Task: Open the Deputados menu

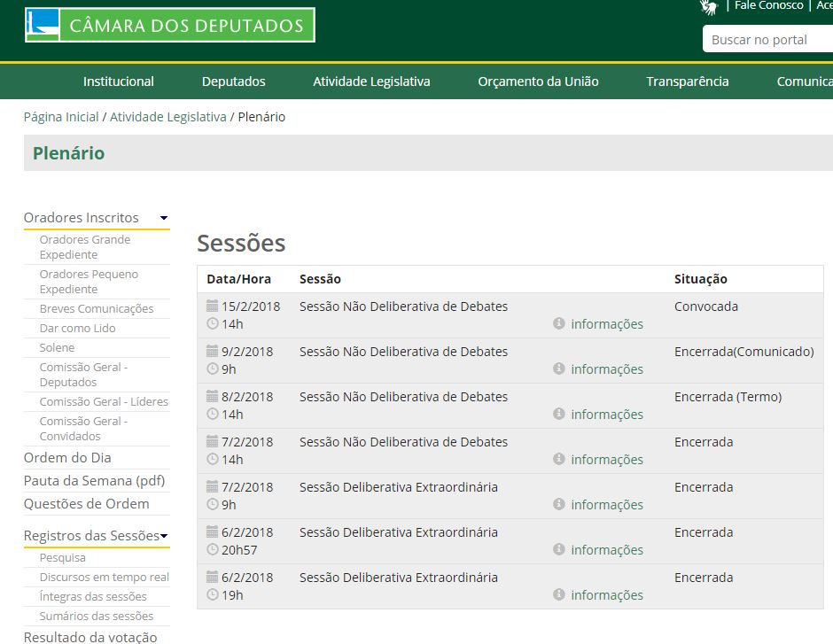Action: 234,81
